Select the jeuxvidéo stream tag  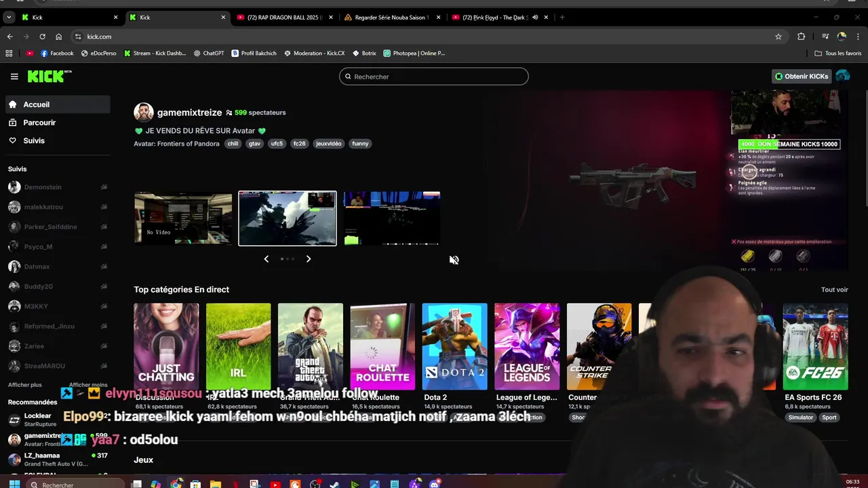click(x=329, y=144)
